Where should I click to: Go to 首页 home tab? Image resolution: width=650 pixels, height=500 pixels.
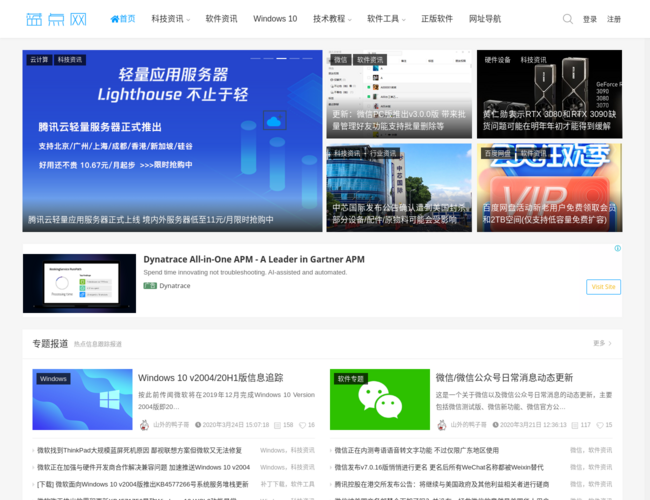point(123,19)
